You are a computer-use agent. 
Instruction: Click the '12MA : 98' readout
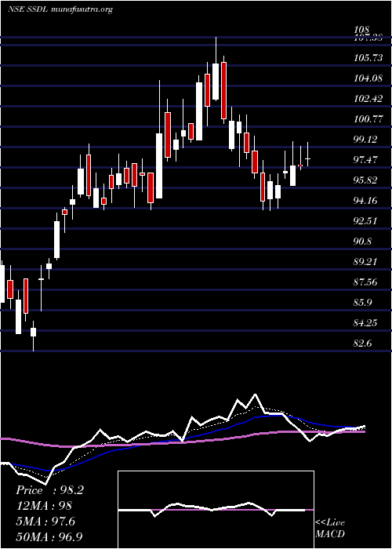[44, 506]
